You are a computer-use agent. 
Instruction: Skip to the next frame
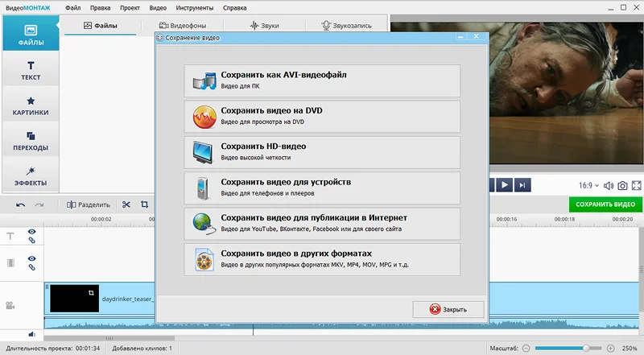(x=522, y=185)
